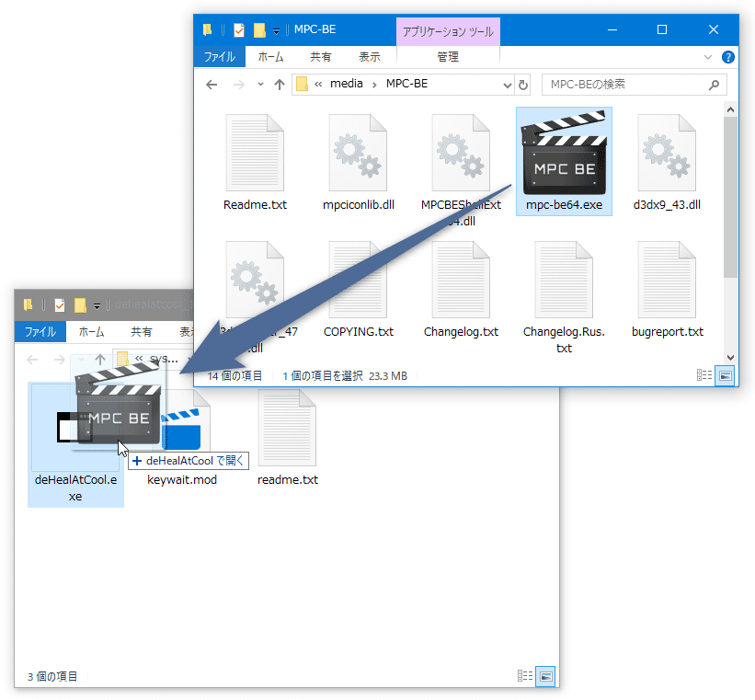The image size is (755, 700).
Task: Open the Quick Access Toolbar dropdown in the back window
Action: click(97, 306)
